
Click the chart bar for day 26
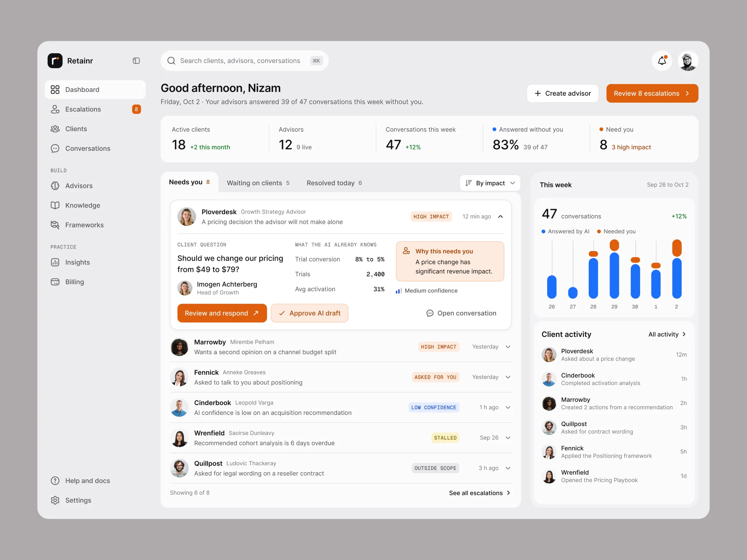click(552, 287)
